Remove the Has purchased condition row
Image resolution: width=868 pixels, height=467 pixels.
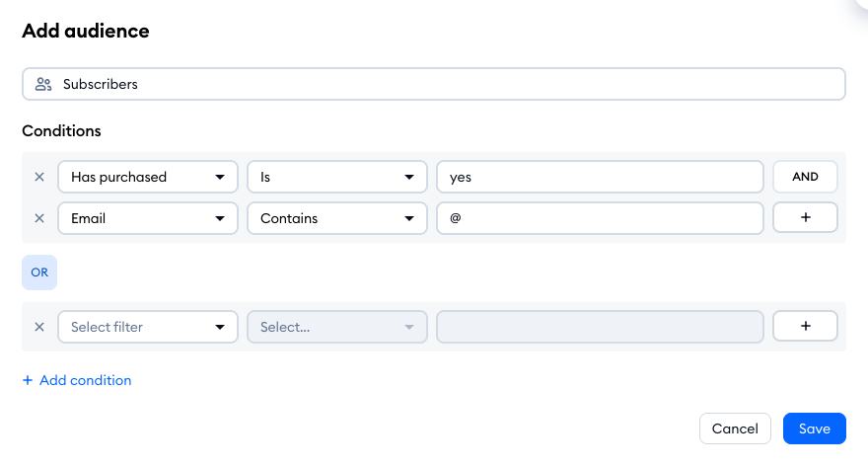(x=39, y=178)
